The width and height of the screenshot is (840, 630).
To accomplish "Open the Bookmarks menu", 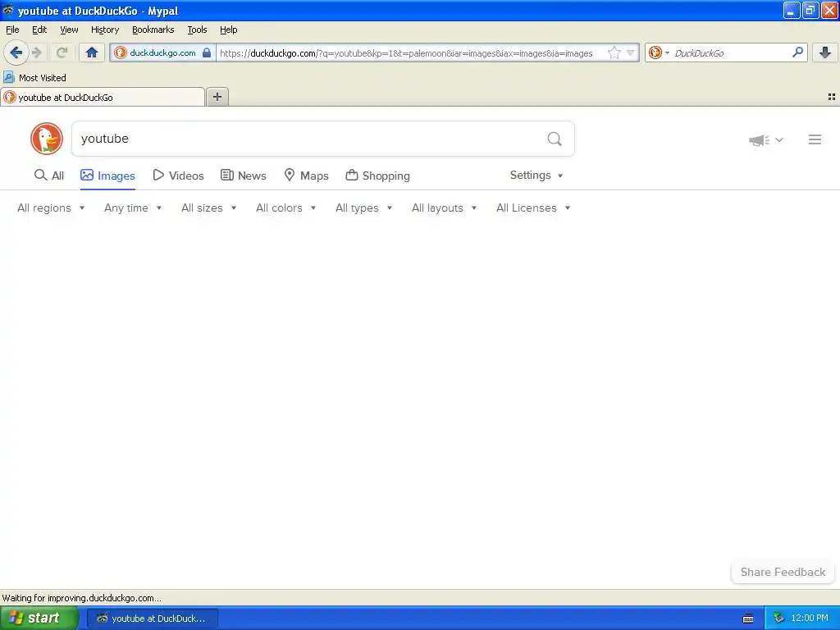I will (x=153, y=30).
